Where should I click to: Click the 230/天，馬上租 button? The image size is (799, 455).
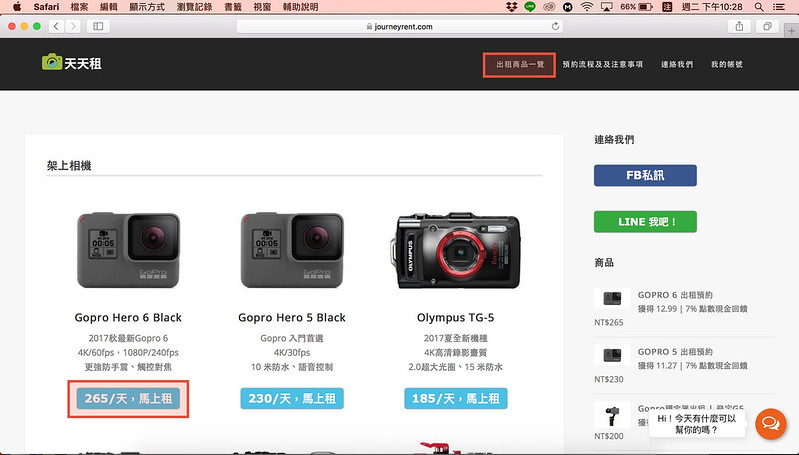292,398
